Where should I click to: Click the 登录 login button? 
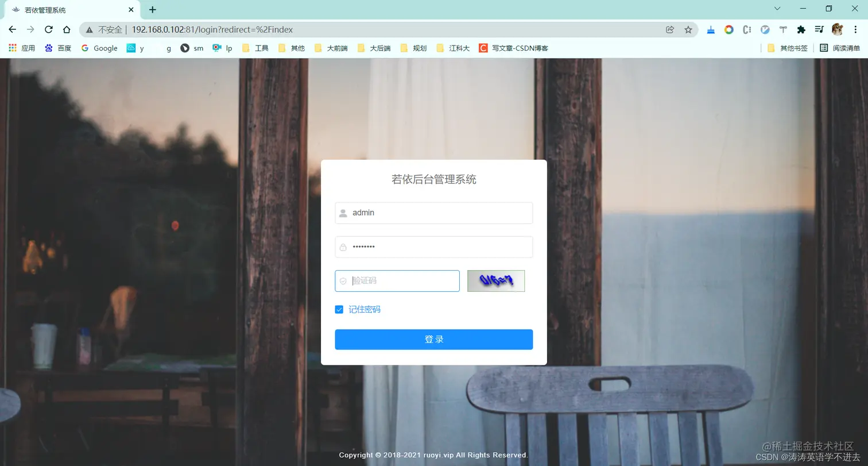(433, 339)
